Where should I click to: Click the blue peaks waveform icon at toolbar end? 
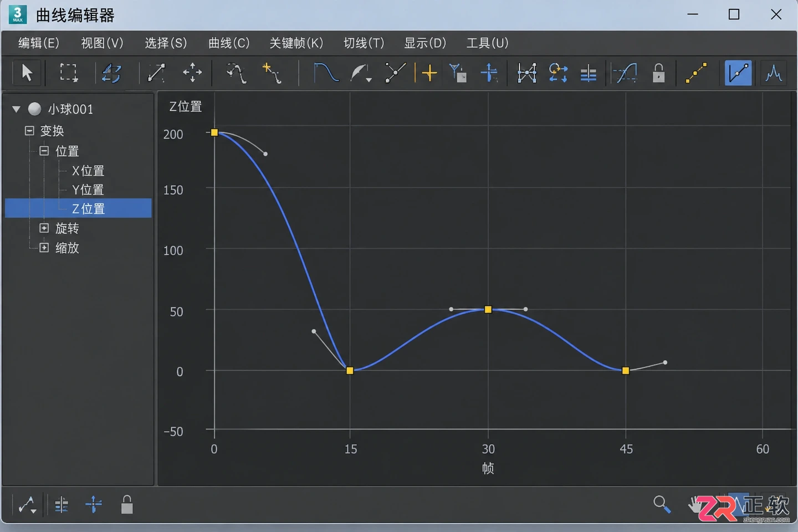point(774,73)
